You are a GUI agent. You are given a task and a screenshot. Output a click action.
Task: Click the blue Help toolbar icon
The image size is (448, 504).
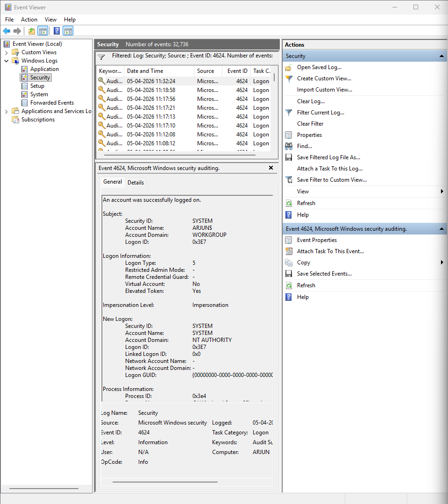pyautogui.click(x=57, y=31)
